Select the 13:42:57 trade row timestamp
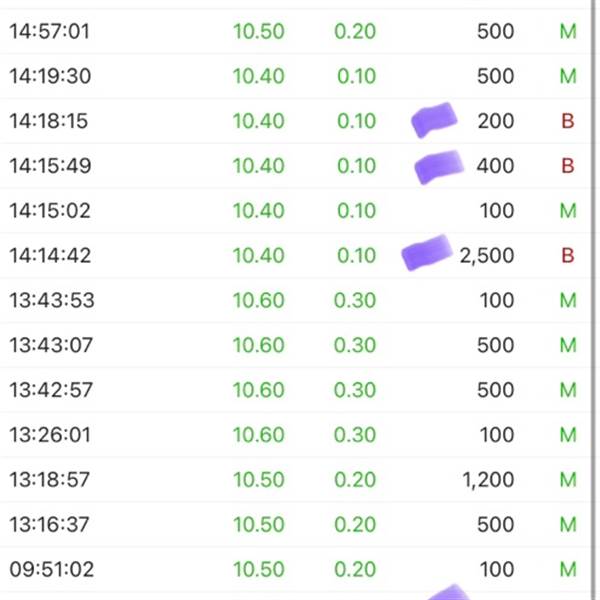Viewport: 600px width, 600px height. click(49, 390)
